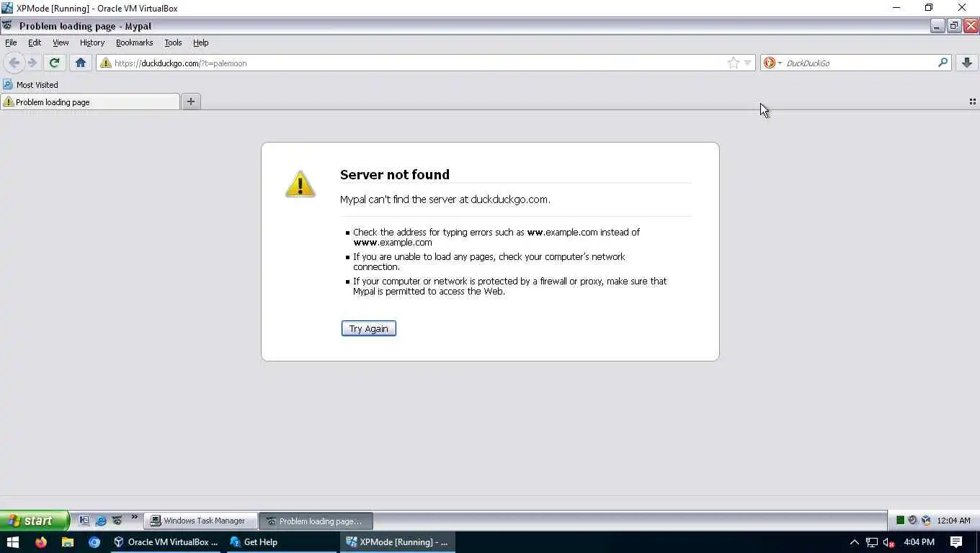
Task: Click the Most Visited bookmark folder
Action: [x=31, y=84]
